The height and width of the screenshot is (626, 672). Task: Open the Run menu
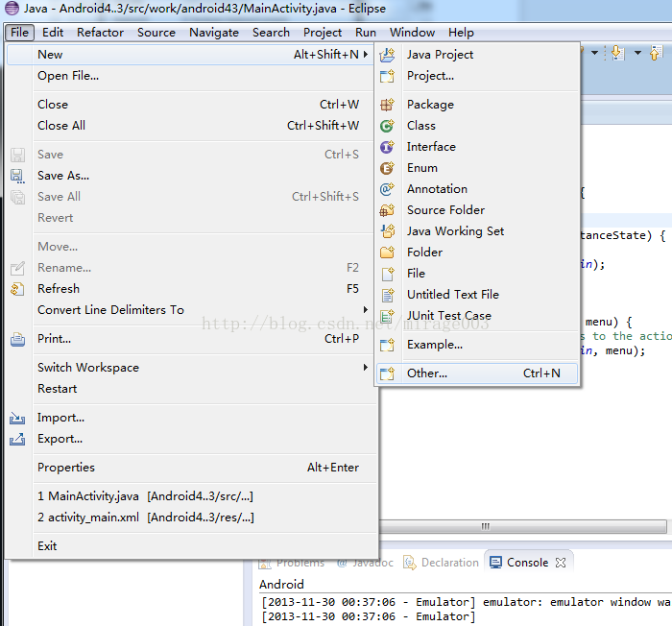[x=366, y=32]
